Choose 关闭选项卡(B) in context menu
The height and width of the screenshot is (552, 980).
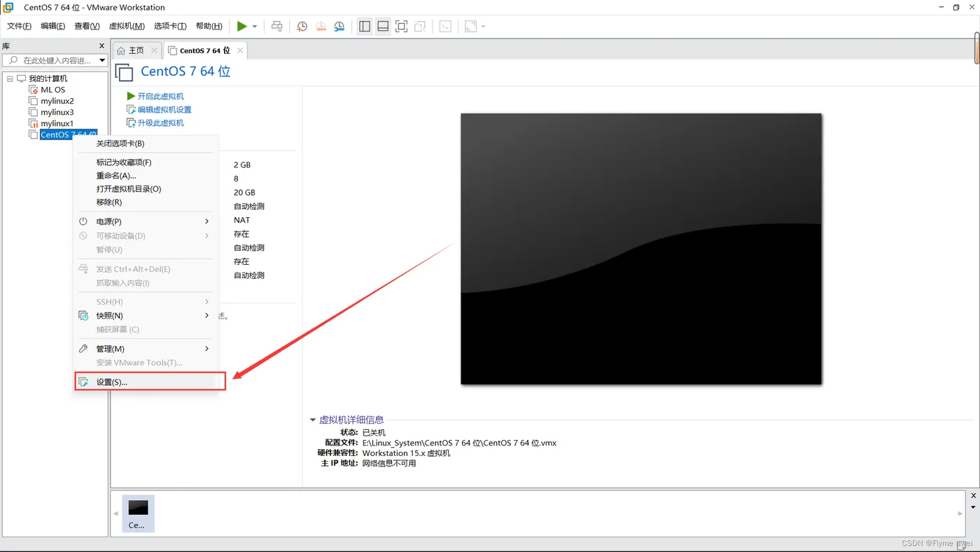pos(146,144)
